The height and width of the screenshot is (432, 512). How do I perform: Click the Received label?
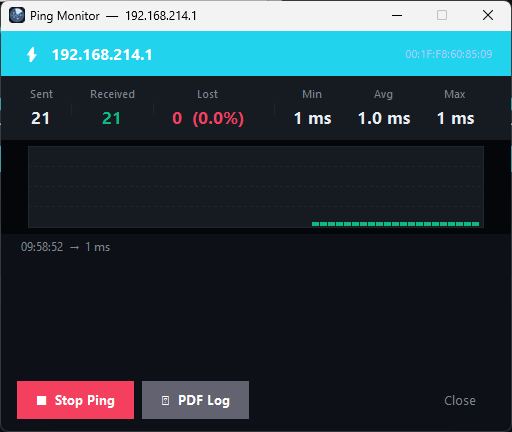(112, 94)
